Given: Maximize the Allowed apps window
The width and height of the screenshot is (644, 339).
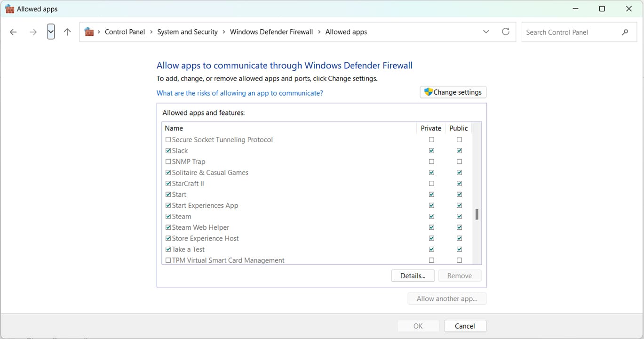Looking at the screenshot, I should (602, 9).
